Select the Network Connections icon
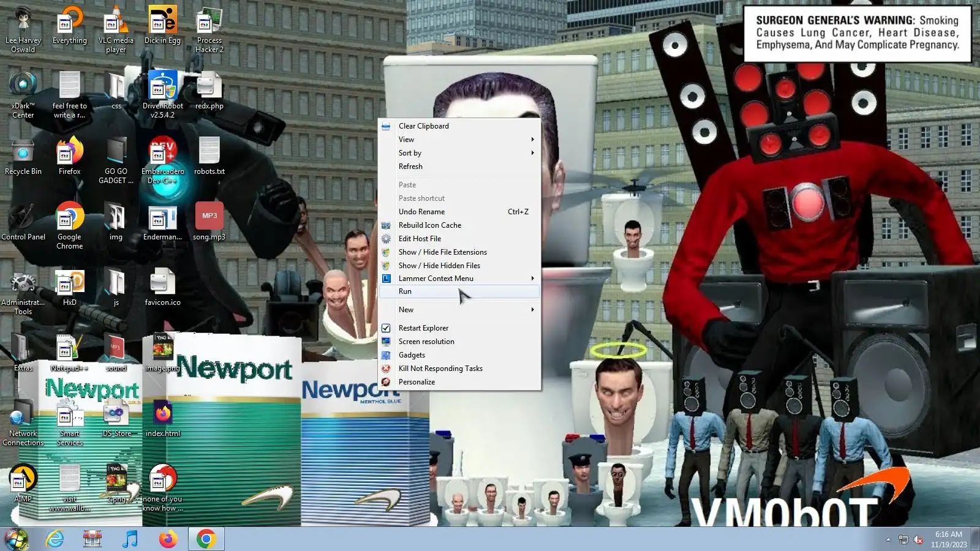980x551 pixels. point(23,422)
